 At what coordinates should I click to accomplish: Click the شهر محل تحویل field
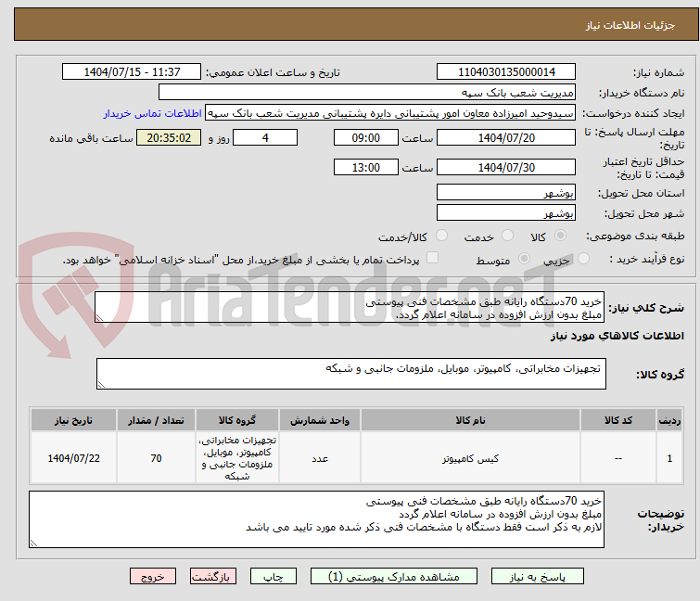(x=506, y=213)
